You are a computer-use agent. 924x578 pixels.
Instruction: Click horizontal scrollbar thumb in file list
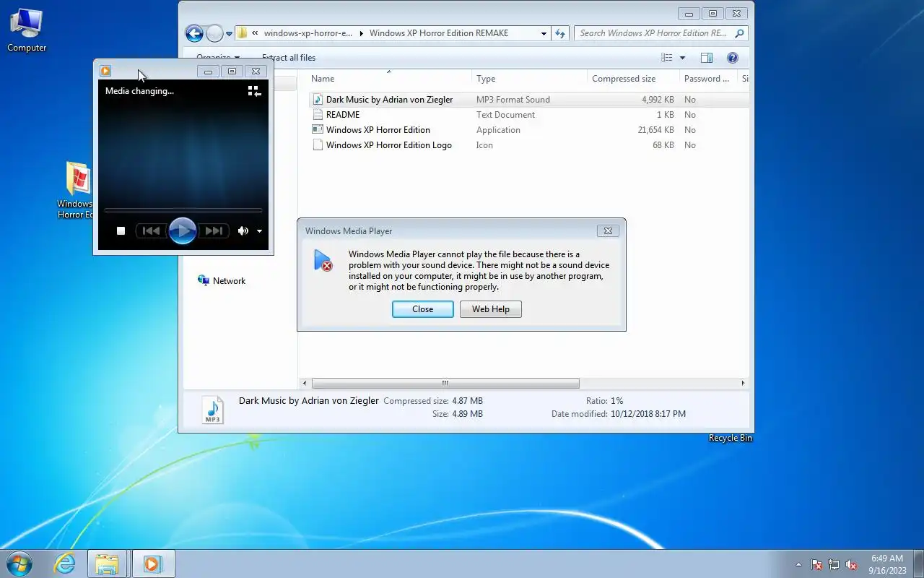(445, 384)
